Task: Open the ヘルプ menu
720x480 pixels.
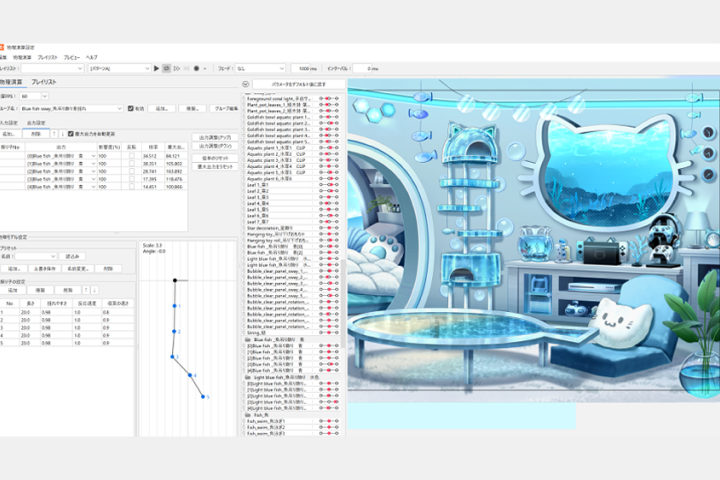Action: click(x=91, y=57)
